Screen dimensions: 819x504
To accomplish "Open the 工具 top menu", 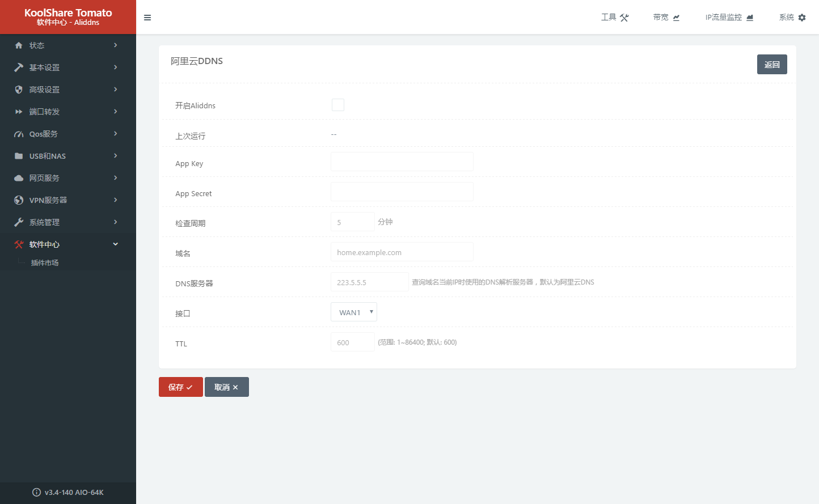I will tap(615, 18).
